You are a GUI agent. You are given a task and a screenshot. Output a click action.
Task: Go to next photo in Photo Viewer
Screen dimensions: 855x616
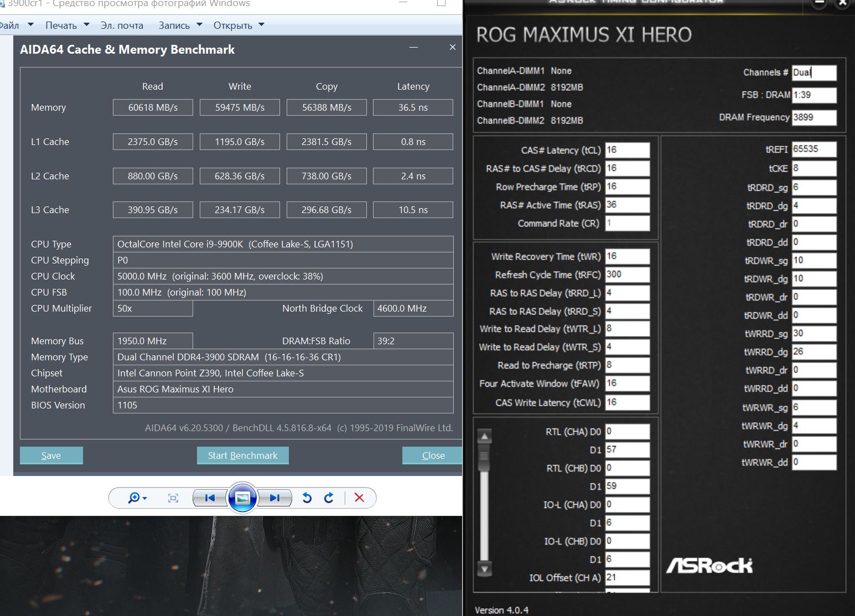coord(275,498)
